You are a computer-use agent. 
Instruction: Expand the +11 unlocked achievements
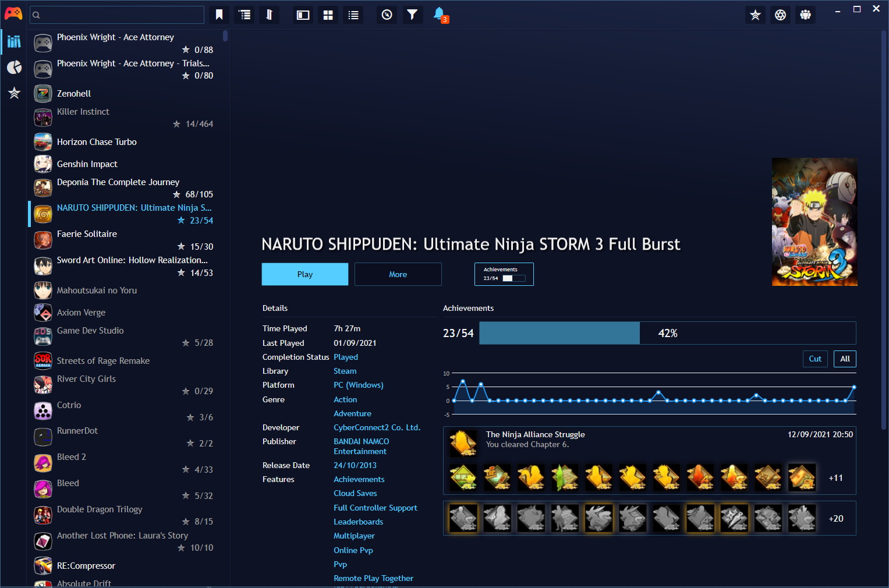tap(835, 478)
